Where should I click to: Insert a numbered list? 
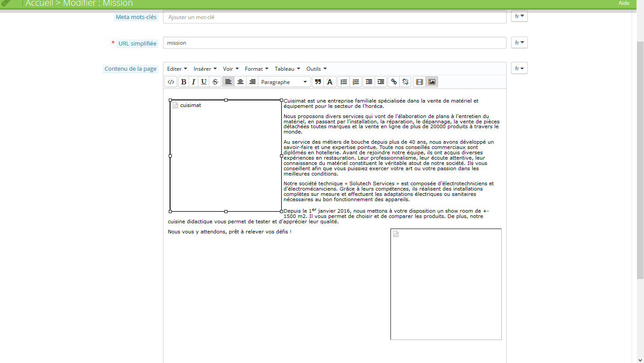[x=356, y=82]
